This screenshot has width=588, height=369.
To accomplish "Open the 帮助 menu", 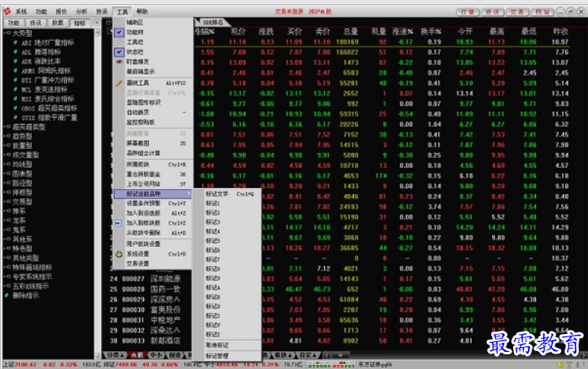I will [142, 11].
